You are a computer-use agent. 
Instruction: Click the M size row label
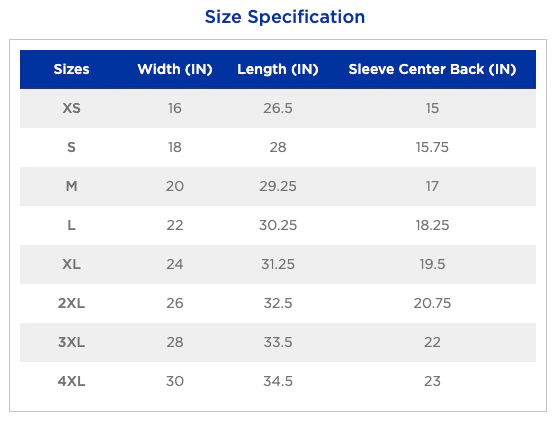pos(71,186)
